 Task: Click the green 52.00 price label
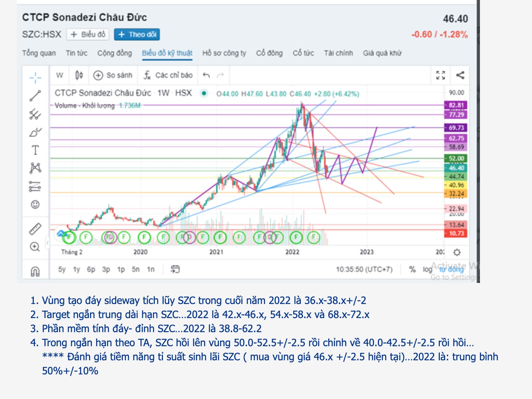click(456, 158)
